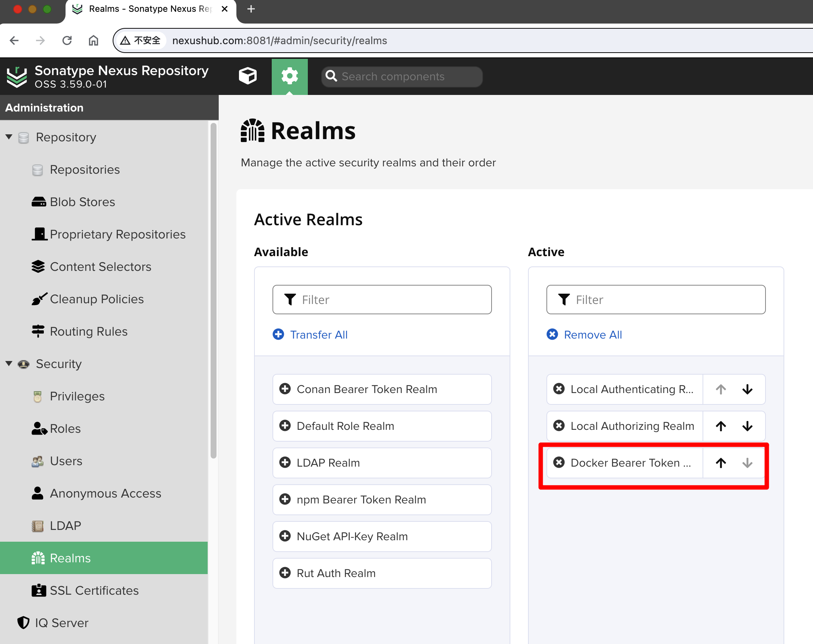Click the Nexus Repository logo icon

pyautogui.click(x=17, y=77)
